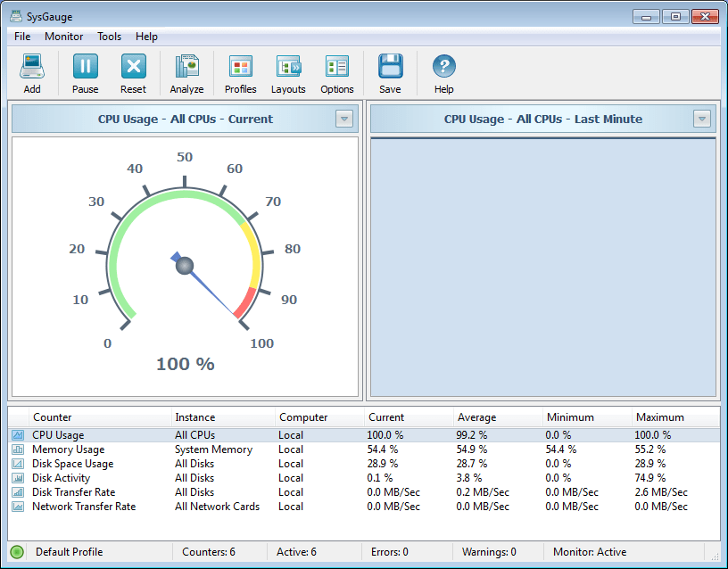Click the CPU Usage Last Minute panel title
This screenshot has height=569, width=728.
(x=543, y=119)
